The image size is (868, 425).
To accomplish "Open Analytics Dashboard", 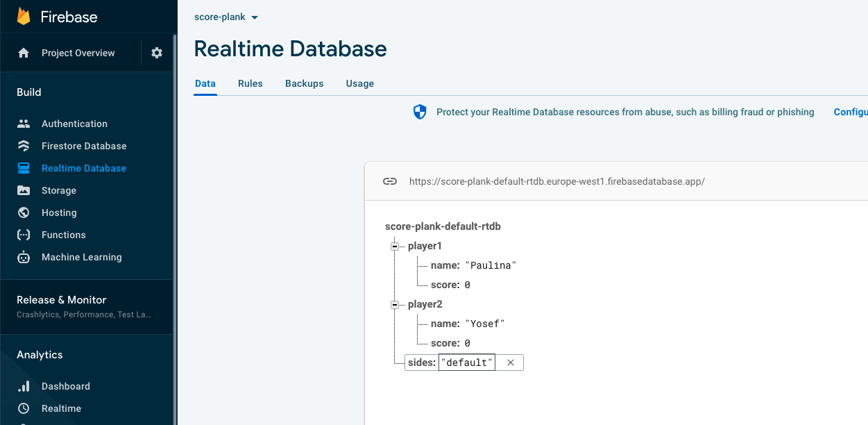I will pyautogui.click(x=65, y=386).
